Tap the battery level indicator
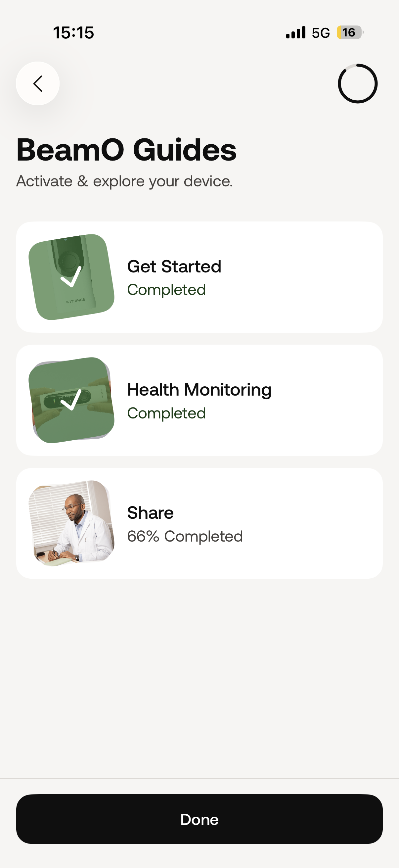The height and width of the screenshot is (868, 399). click(x=349, y=33)
